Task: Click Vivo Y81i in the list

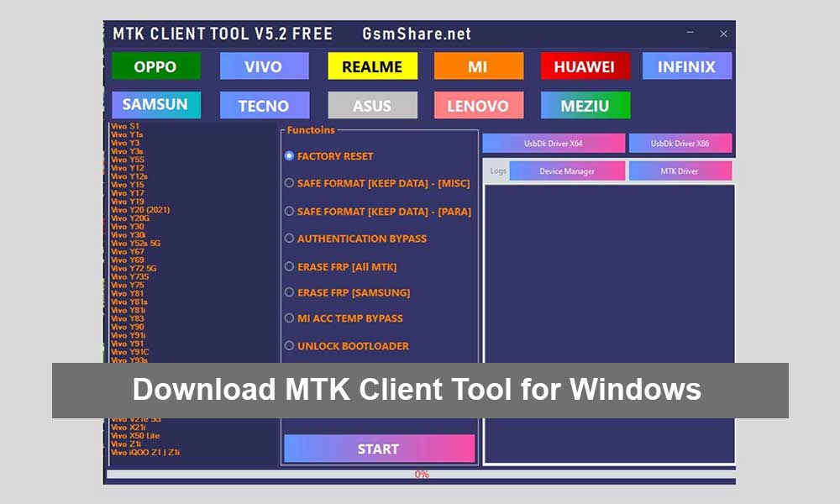Action: point(128,310)
